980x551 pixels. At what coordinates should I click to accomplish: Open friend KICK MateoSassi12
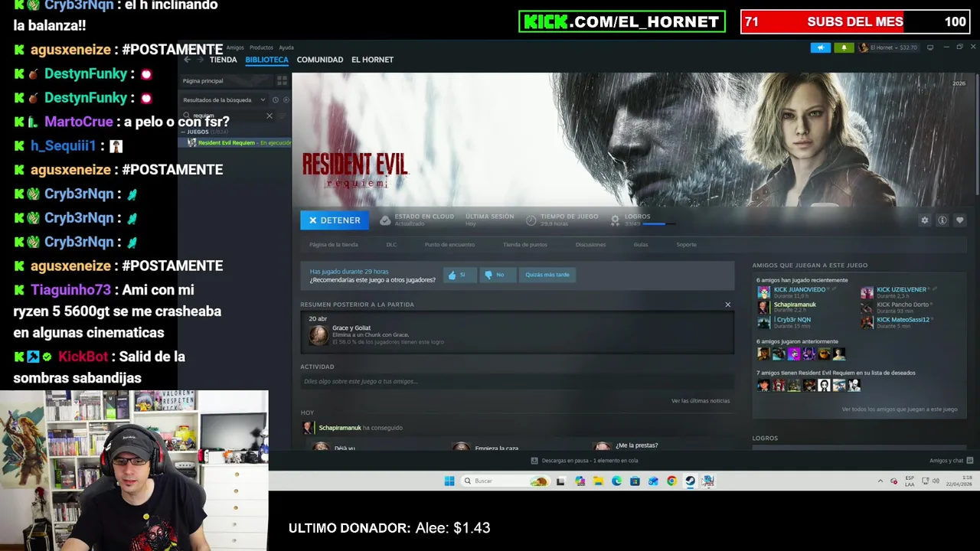click(903, 319)
